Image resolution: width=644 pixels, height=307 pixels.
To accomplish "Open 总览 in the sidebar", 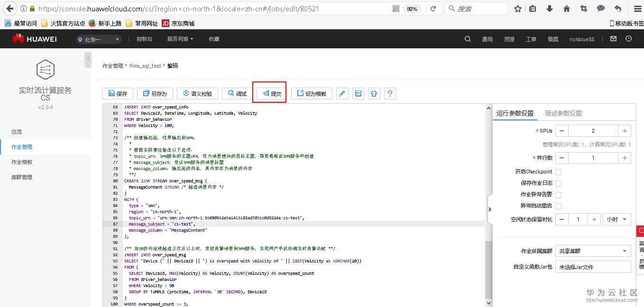I will (x=17, y=132).
